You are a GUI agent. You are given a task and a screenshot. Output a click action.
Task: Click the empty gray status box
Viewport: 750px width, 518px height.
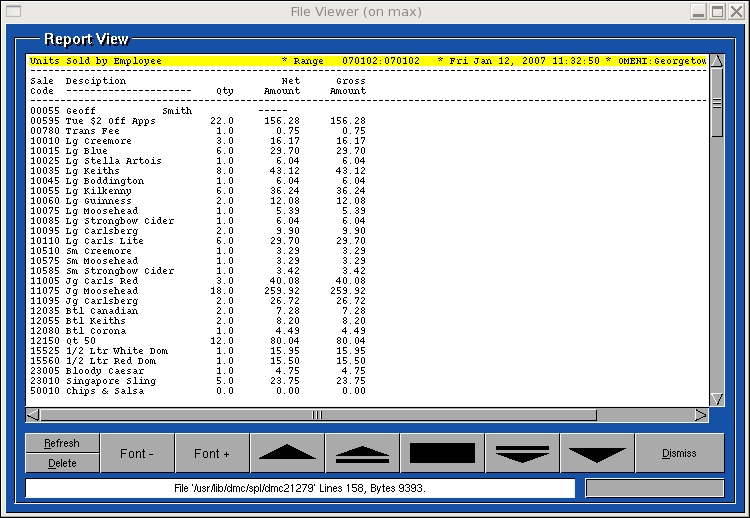pyautogui.click(x=655, y=488)
